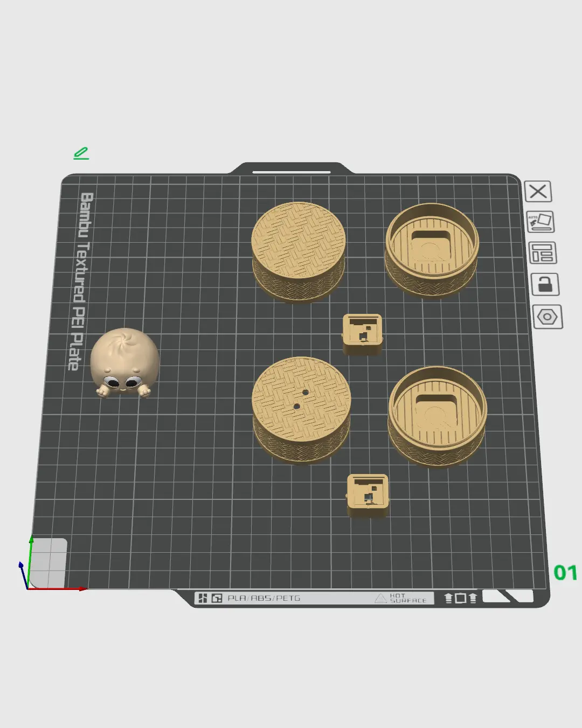Auto-orient objects on this plate
The height and width of the screenshot is (728, 582).
[540, 222]
